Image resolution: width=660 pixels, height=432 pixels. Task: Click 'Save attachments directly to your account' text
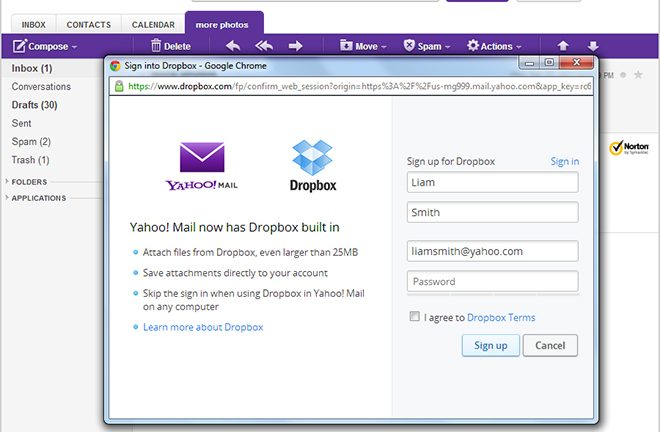[235, 273]
